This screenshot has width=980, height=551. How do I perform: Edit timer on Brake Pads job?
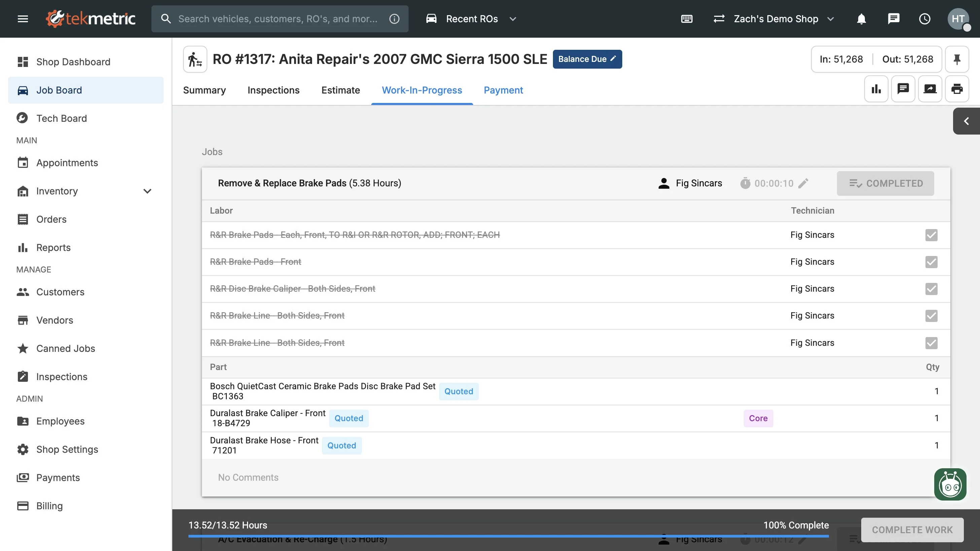pos(803,183)
